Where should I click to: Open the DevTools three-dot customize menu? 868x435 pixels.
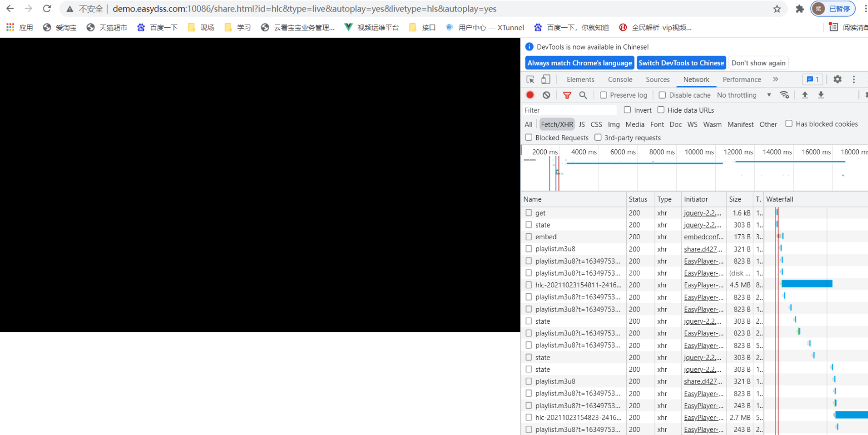click(854, 79)
